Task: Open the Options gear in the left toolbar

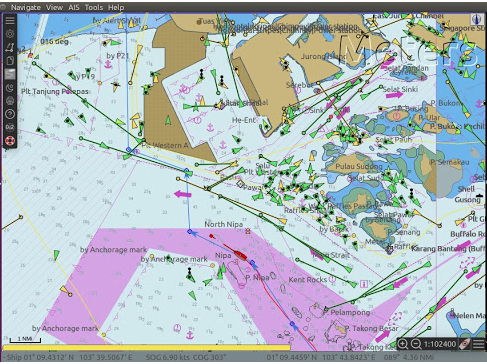Action: (10, 34)
